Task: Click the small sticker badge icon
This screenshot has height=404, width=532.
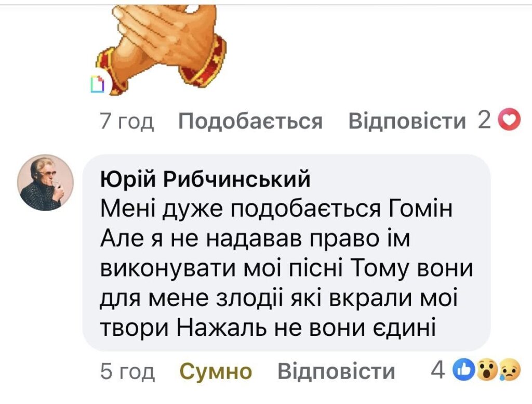Action: click(x=97, y=84)
